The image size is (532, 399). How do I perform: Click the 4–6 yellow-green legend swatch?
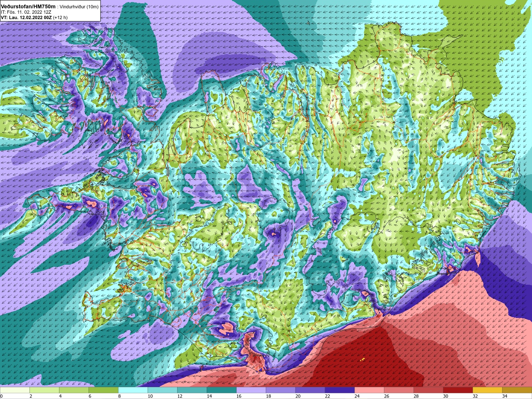74,390
